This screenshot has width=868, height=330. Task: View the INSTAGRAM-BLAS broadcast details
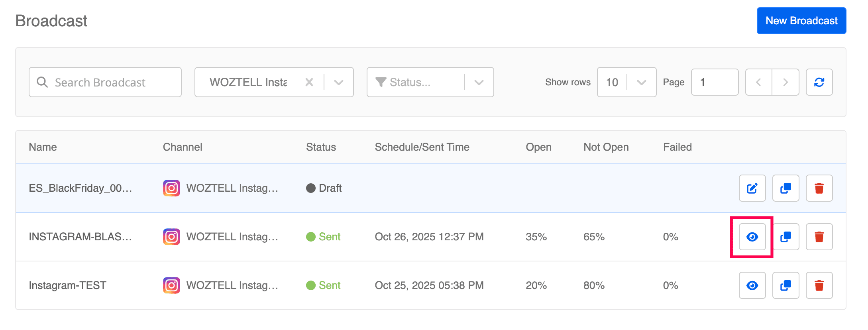752,237
